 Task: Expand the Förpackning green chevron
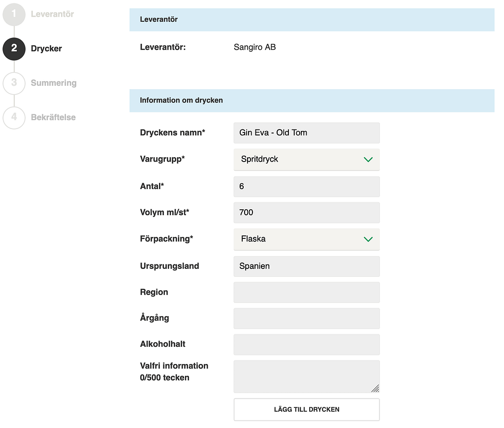pos(368,239)
